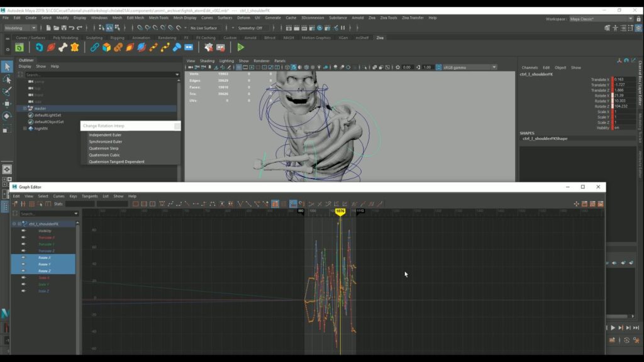Open the Deform menu in the main menu bar
The image size is (644, 362).
point(243,18)
